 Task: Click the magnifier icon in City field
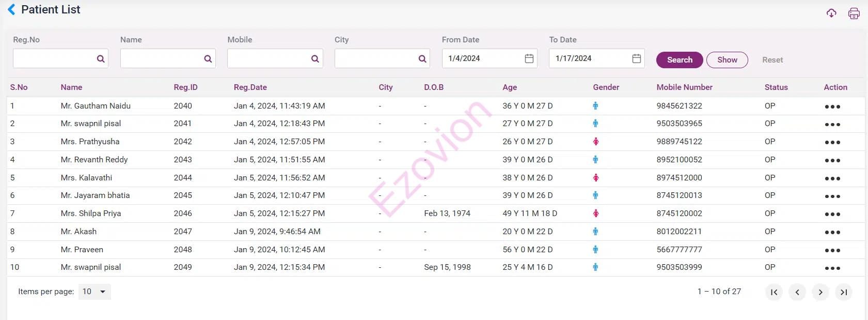tap(422, 59)
